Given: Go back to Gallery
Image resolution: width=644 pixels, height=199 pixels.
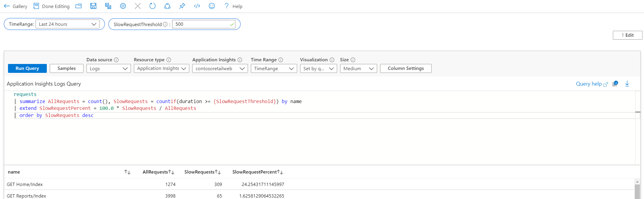Looking at the screenshot, I should pos(15,6).
